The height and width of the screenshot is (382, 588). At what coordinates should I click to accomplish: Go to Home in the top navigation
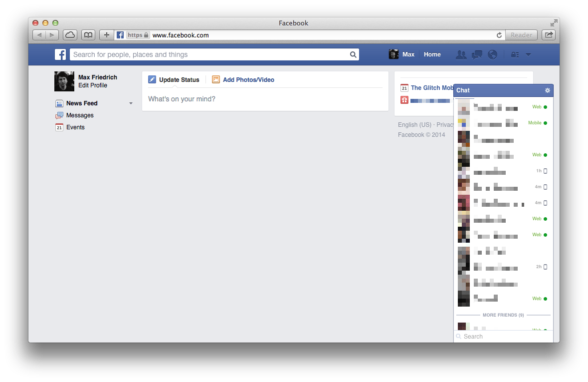click(432, 54)
